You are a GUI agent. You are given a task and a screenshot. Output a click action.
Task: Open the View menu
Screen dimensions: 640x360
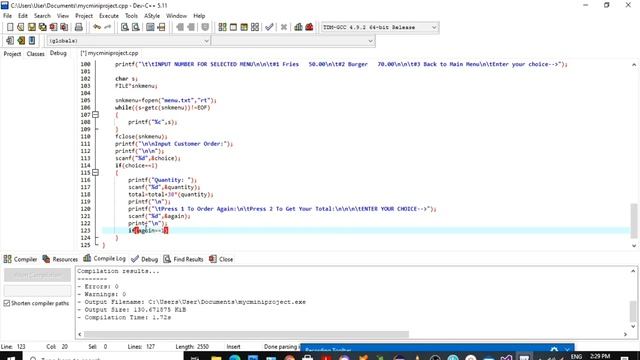62,16
